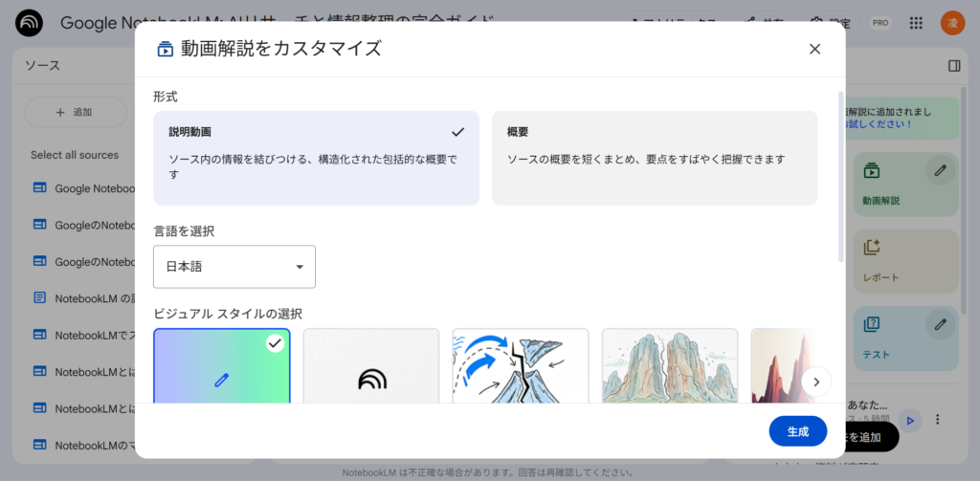980x481 pixels.
Task: Click the 生成 button
Action: 797,431
